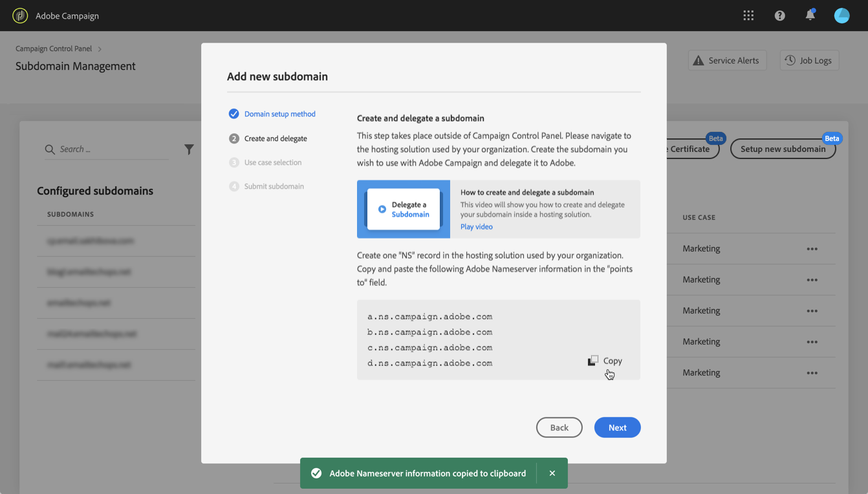Viewport: 868px width, 494px height.
Task: Open the notifications bell
Action: [810, 15]
